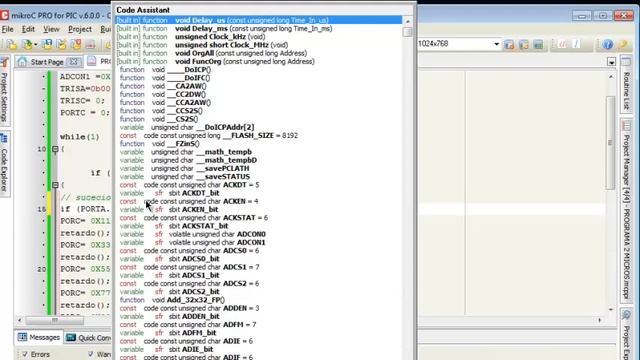Select the ADCON1 variable entry
The width and height of the screenshot is (640, 360).
(x=259, y=242)
